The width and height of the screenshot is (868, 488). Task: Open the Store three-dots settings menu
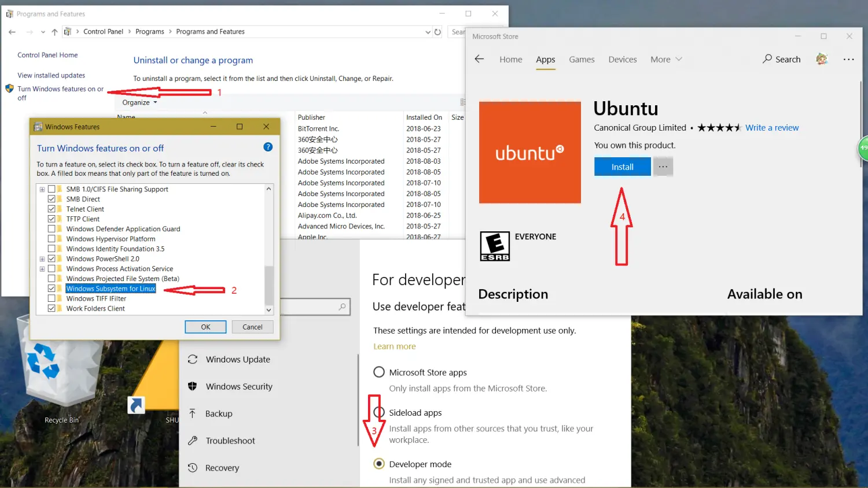coord(848,59)
